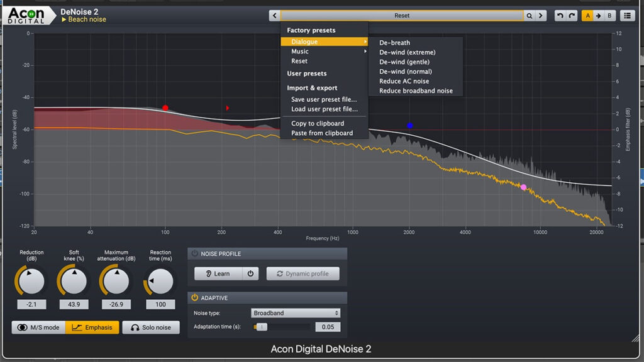644x362 pixels.
Task: Go to next preset arrow
Action: [x=540, y=16]
